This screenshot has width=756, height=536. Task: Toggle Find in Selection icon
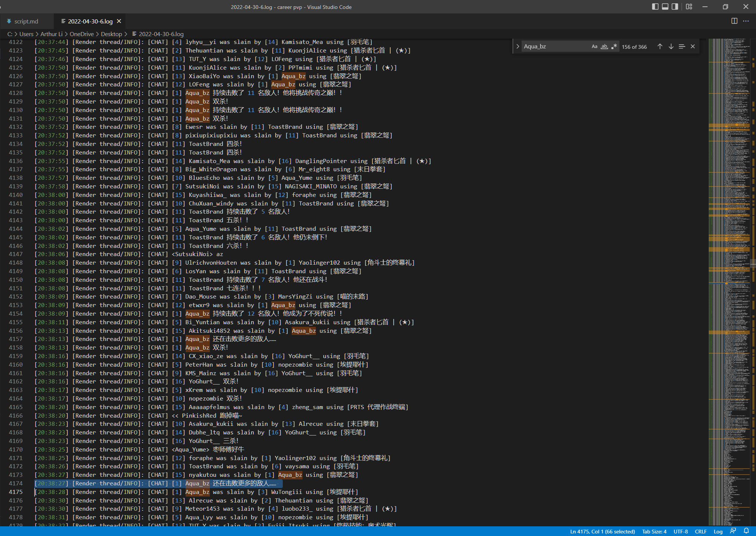click(x=682, y=47)
